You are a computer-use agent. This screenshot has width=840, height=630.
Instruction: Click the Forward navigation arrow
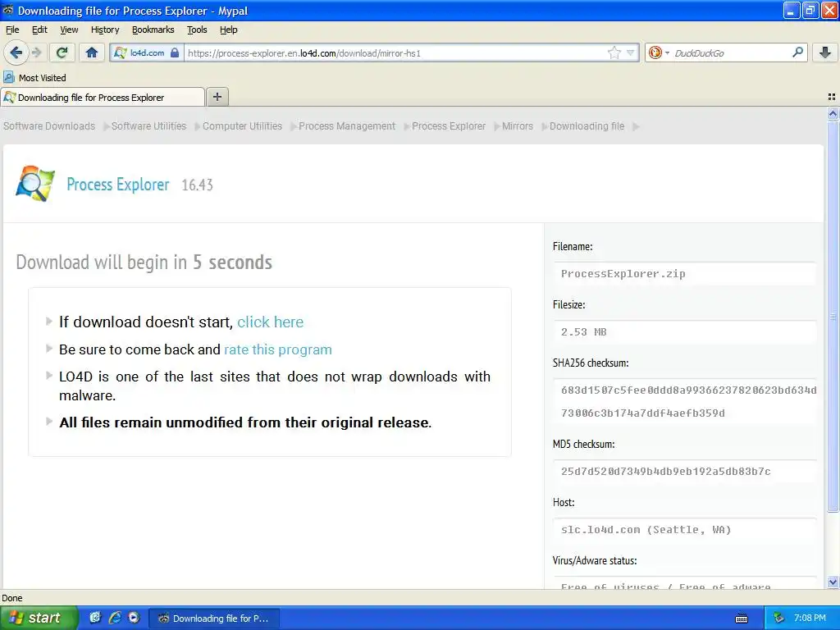point(36,52)
